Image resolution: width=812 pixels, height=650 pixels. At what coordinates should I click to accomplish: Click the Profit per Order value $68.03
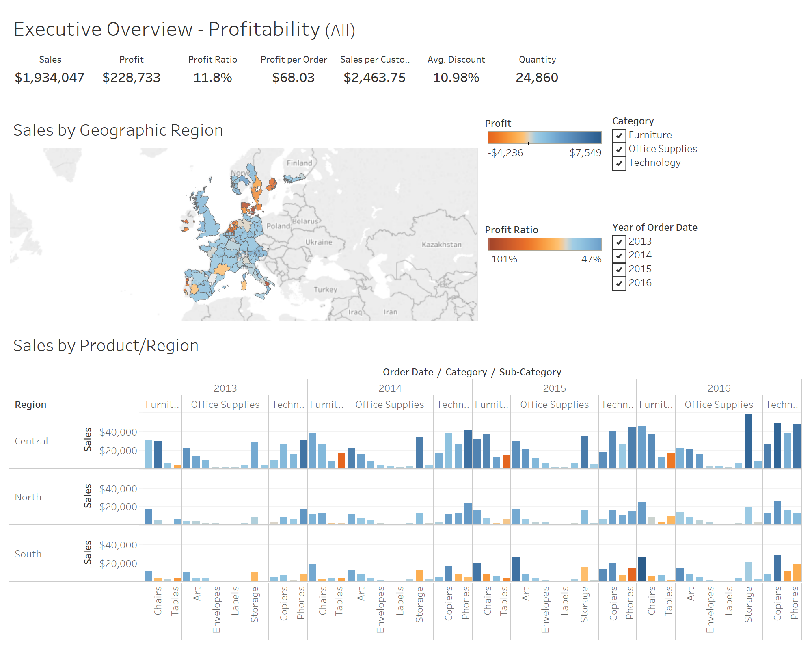click(294, 78)
